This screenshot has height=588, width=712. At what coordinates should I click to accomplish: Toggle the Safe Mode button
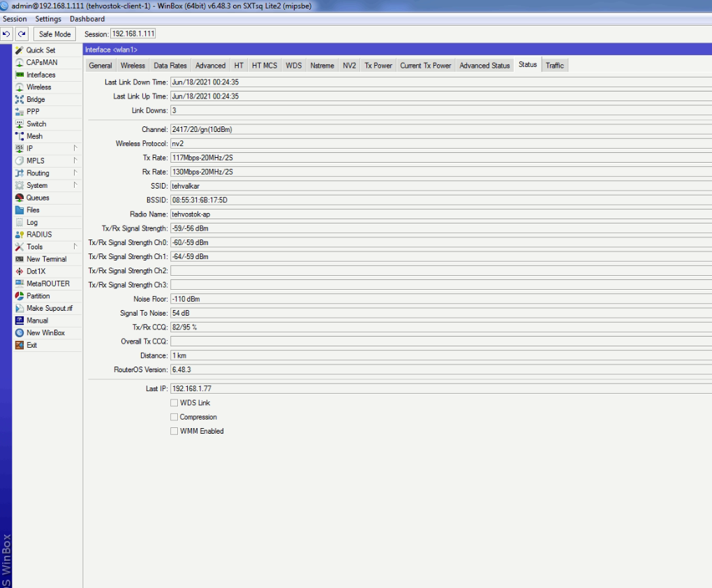point(54,34)
